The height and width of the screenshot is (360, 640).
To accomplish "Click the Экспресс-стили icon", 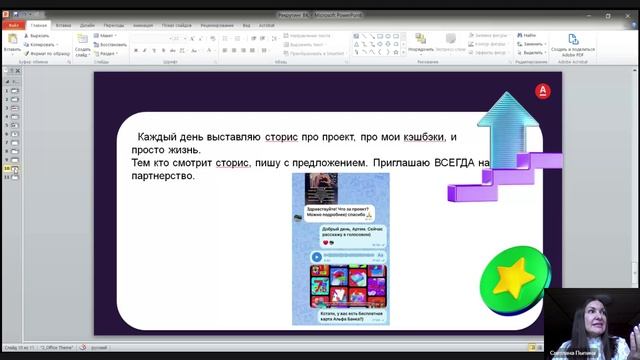I will tap(451, 39).
